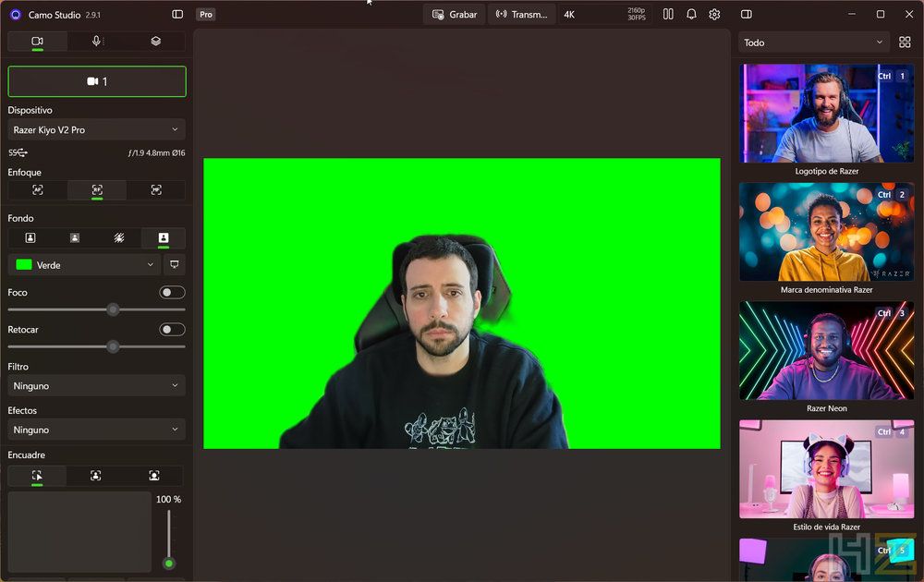Select the first Enfoque focus mode icon
924x582 pixels.
38,189
